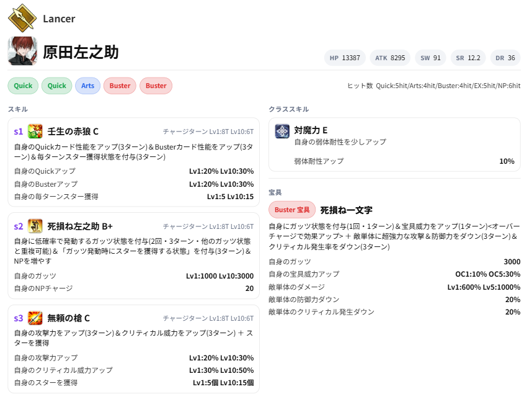Click the 敵単体の防御力ダウン row
This screenshot has height=402, width=532.
pos(394,300)
